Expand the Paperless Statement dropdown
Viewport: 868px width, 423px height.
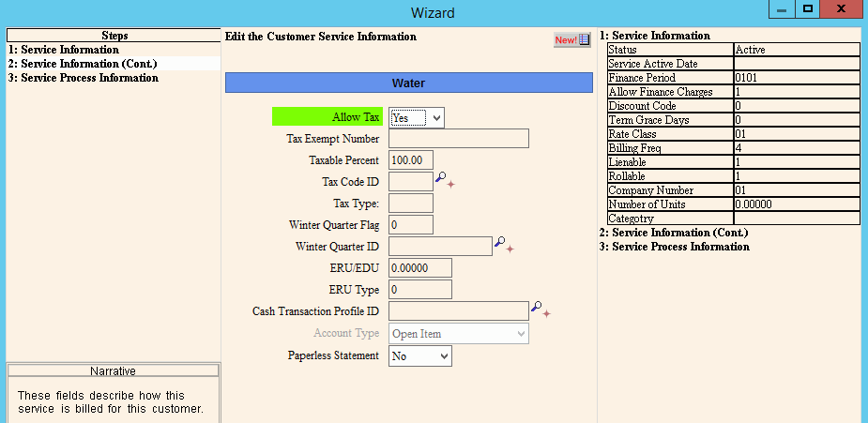click(x=420, y=356)
